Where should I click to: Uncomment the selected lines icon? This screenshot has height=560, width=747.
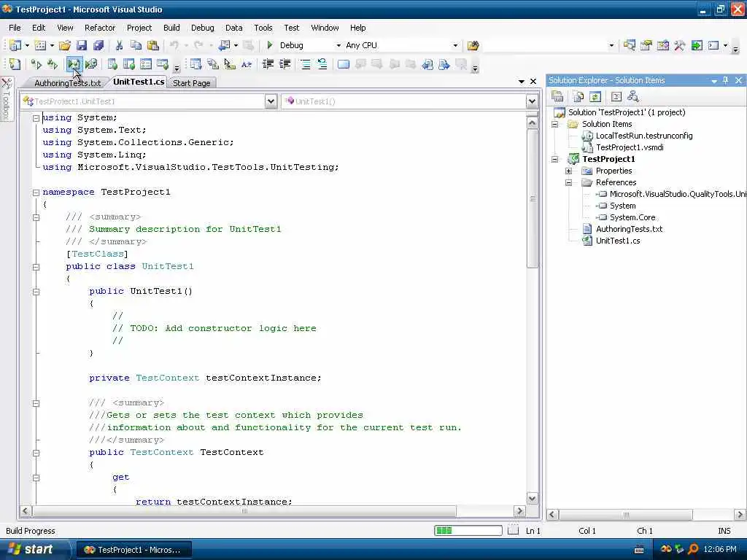pyautogui.click(x=322, y=64)
